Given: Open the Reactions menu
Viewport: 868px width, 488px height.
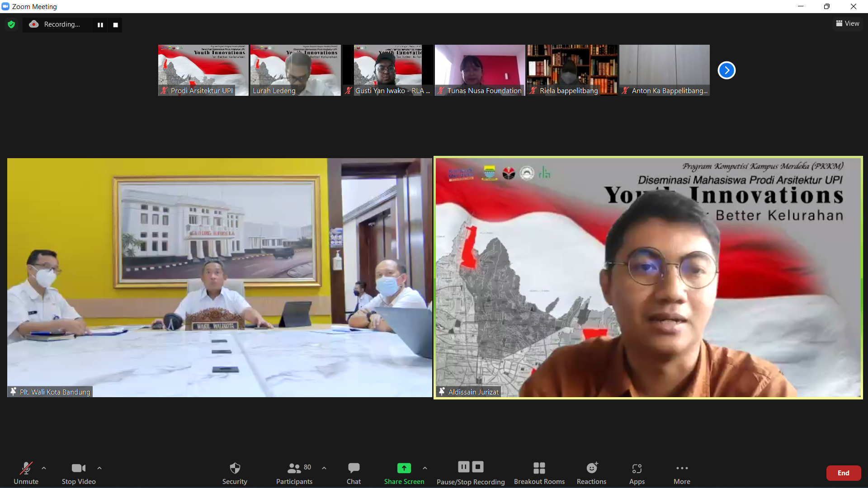Looking at the screenshot, I should [591, 473].
